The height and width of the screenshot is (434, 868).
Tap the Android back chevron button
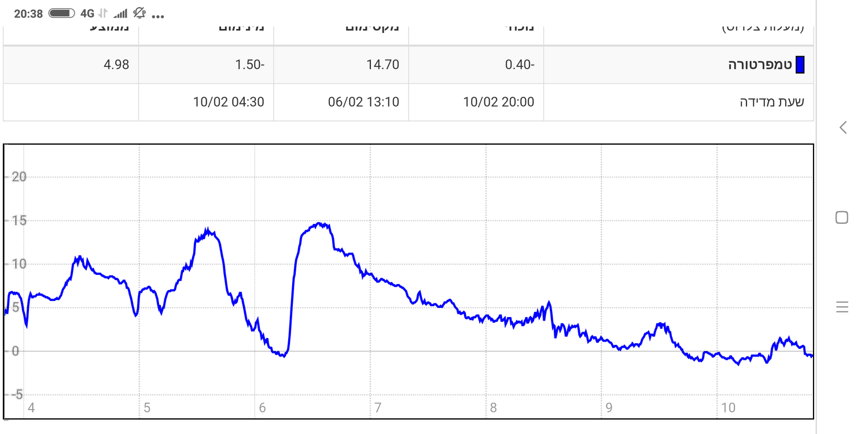(x=843, y=127)
